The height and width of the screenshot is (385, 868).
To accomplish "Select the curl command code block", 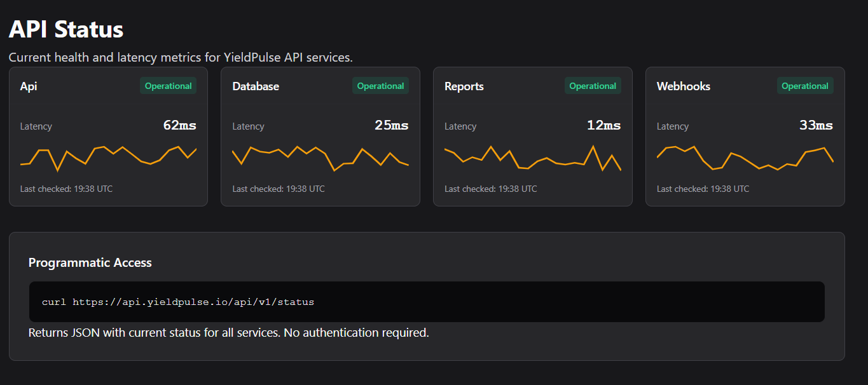I will (x=427, y=302).
